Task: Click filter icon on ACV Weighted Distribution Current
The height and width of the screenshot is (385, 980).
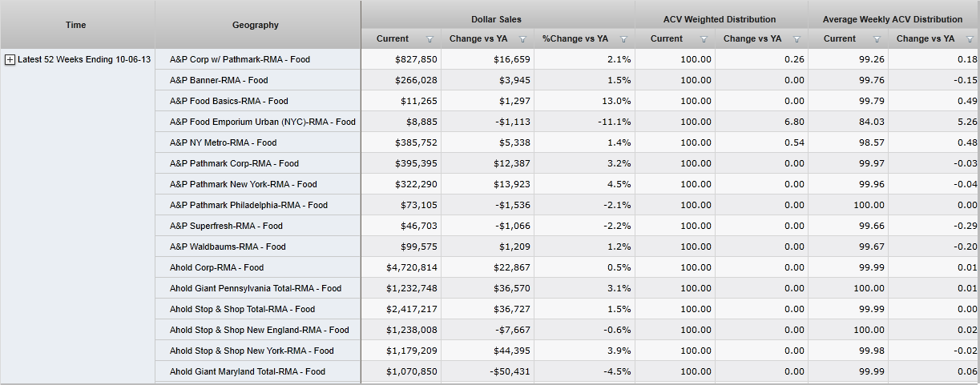Action: click(704, 39)
